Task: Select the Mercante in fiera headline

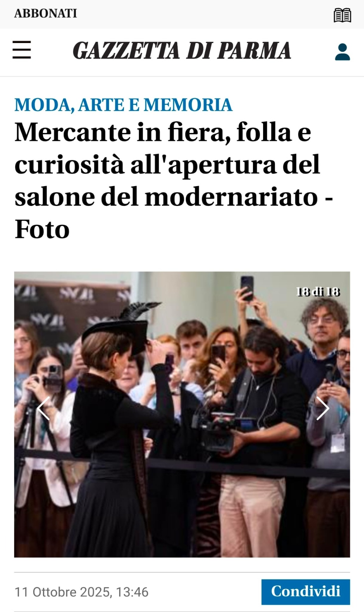Action: pyautogui.click(x=174, y=180)
